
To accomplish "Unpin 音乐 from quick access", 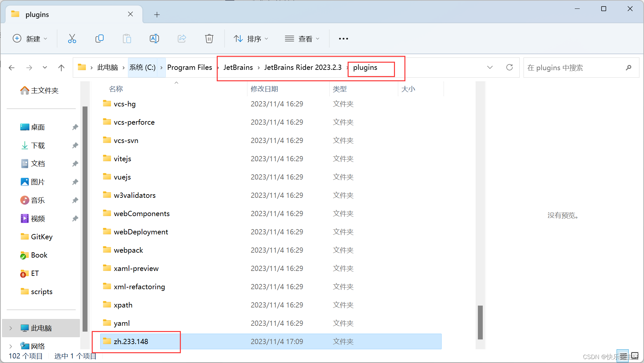I will coord(75,200).
